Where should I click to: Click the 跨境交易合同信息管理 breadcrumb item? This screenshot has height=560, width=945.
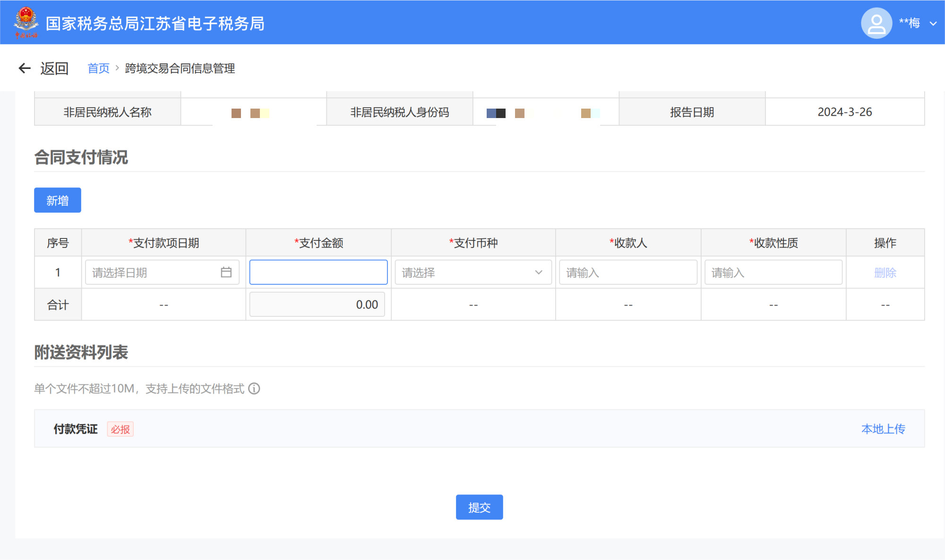(180, 68)
